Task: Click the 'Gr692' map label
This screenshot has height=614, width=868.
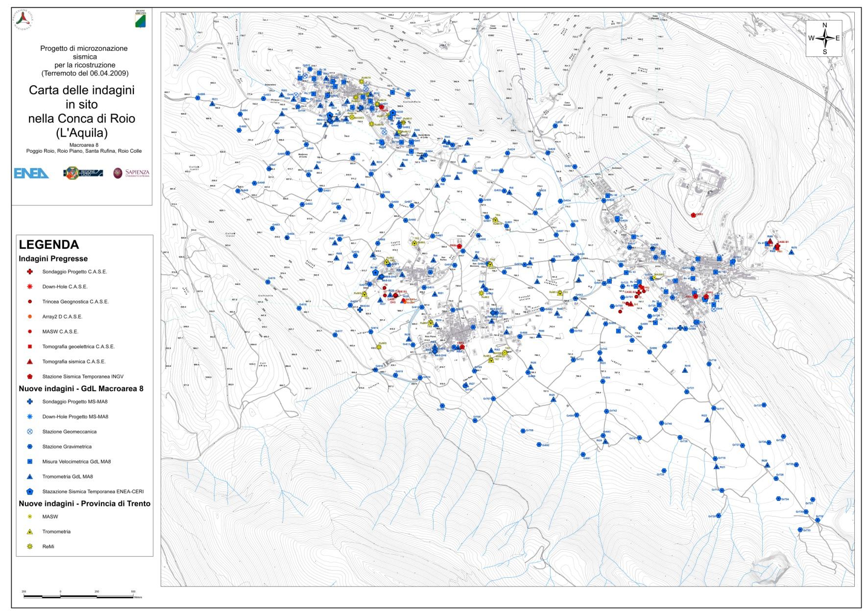Action: 545,445
